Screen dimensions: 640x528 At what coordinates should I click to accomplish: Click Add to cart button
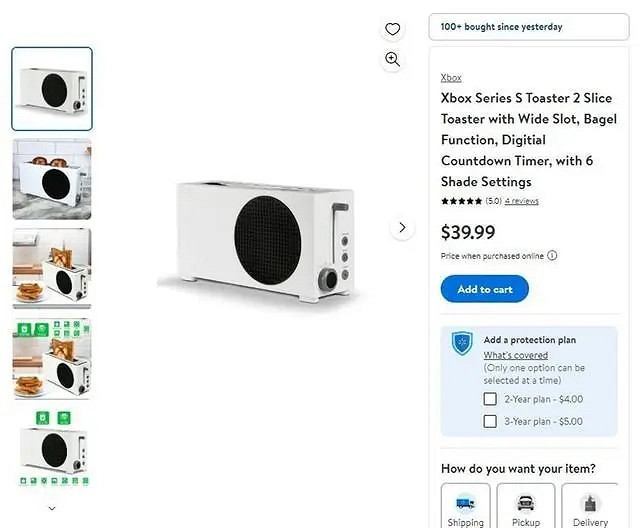485,289
